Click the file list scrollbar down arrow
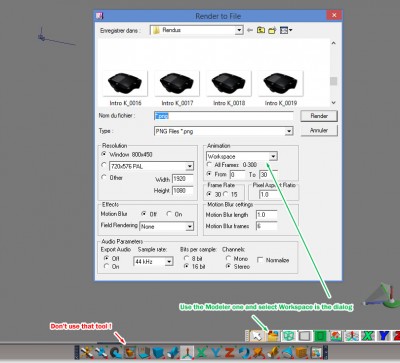 click(334, 103)
